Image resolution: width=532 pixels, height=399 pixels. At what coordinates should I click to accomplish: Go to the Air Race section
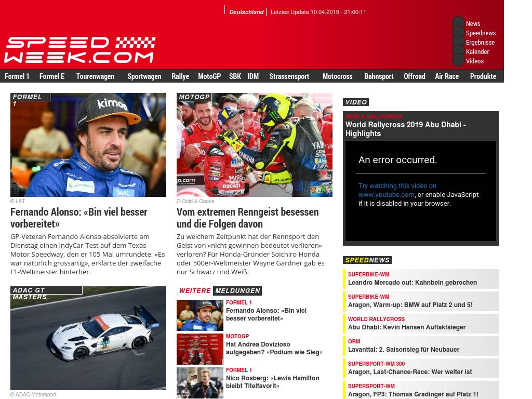[447, 76]
